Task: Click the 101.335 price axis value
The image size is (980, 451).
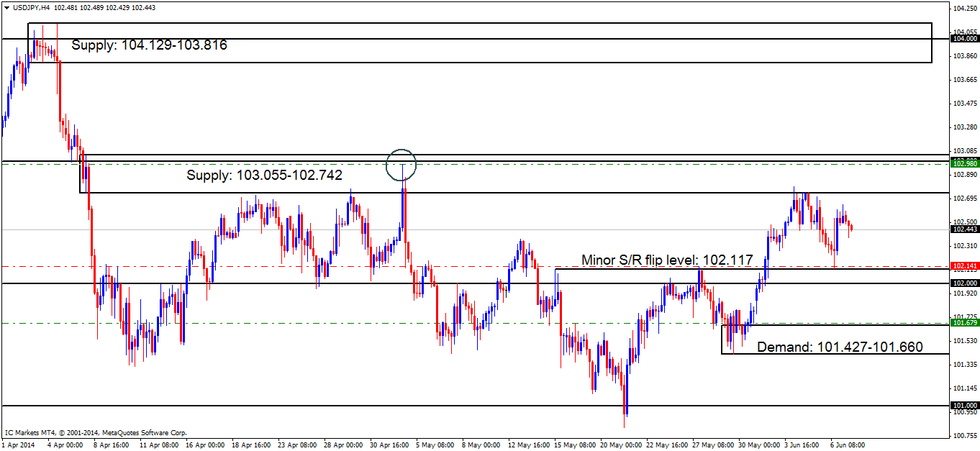Action: [x=964, y=364]
